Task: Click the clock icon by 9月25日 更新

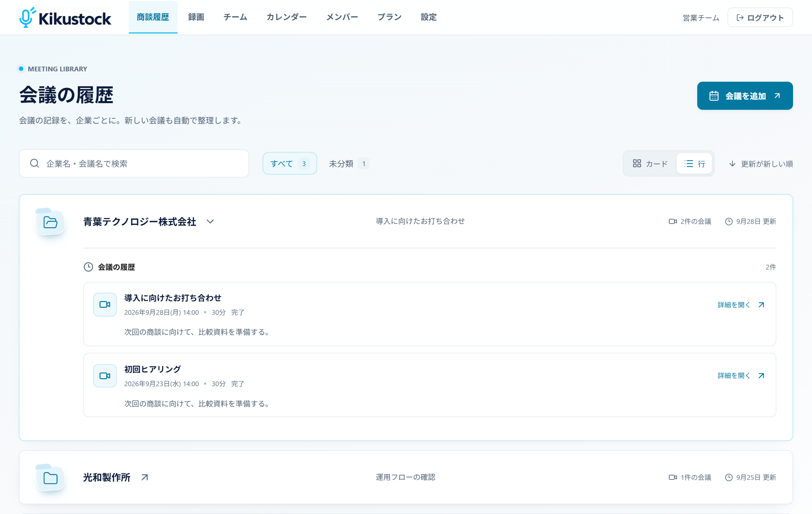Action: [729, 477]
